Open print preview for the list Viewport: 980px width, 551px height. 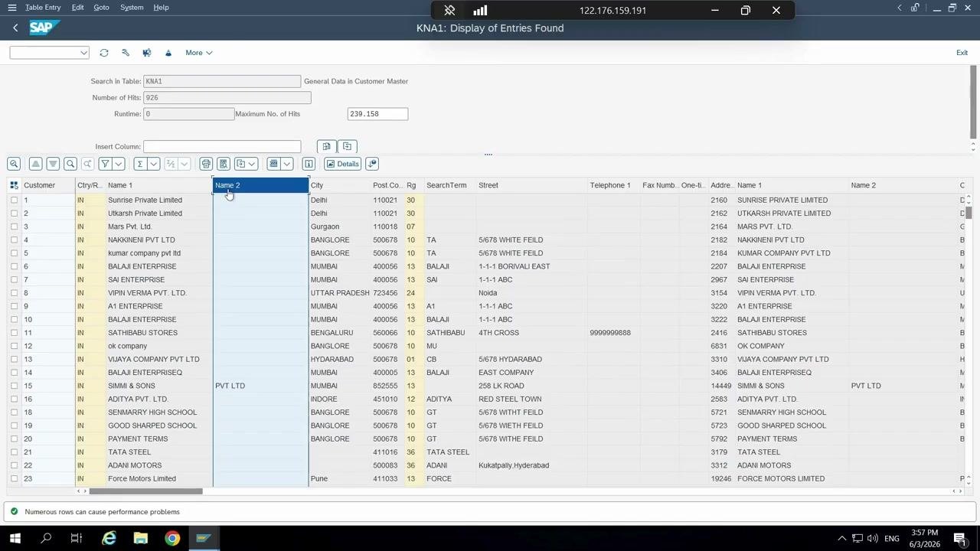(x=224, y=164)
